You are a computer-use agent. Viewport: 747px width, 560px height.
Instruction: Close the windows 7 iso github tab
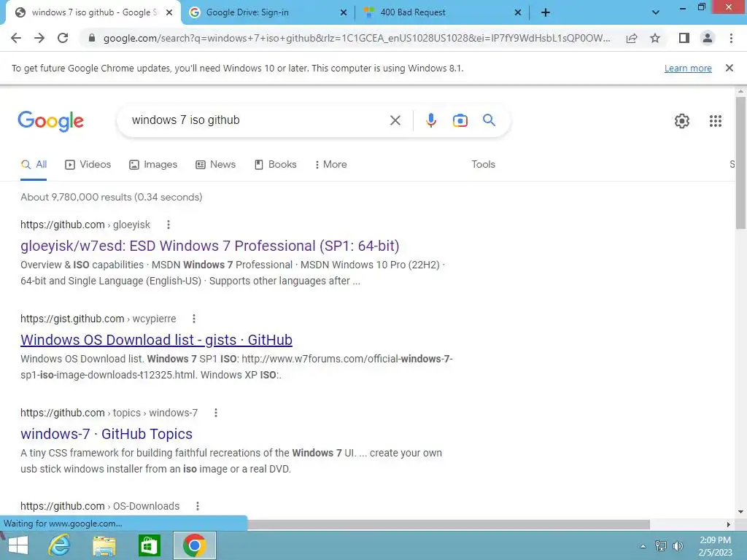coord(169,13)
